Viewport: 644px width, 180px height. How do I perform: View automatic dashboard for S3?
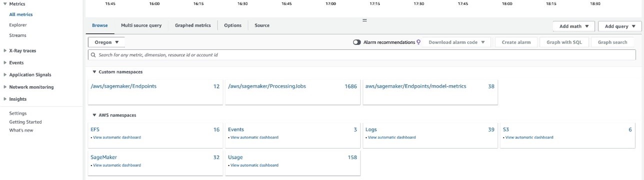coord(529,138)
